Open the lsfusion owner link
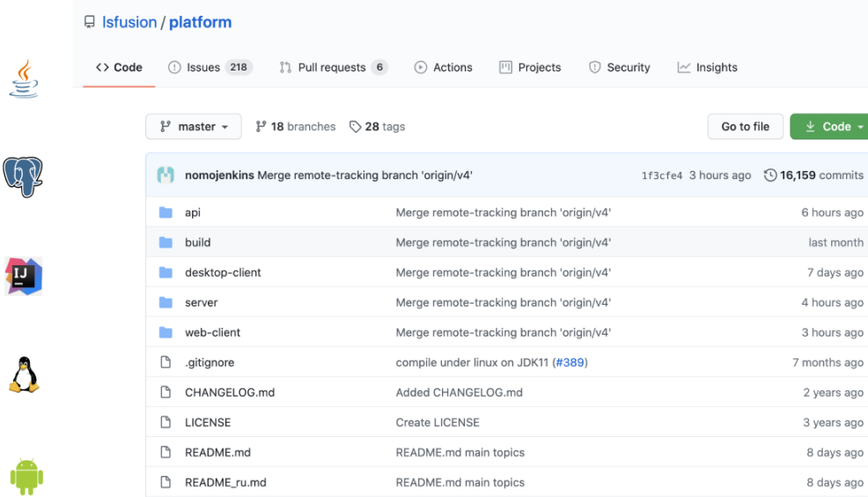 129,22
